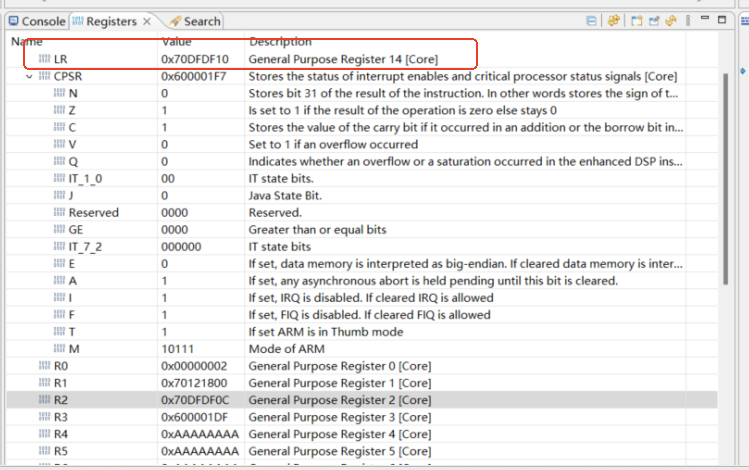Screen dimensions: 749x470
Task: Switch to the Console tab
Action: click(37, 21)
